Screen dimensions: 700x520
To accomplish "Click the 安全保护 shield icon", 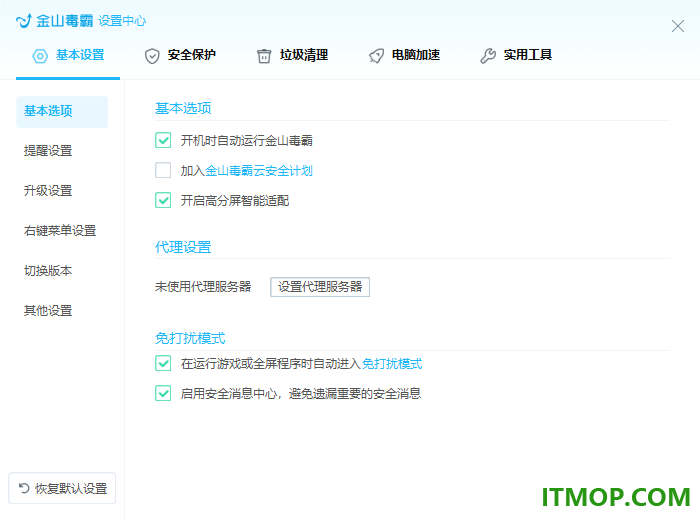I will 152,56.
